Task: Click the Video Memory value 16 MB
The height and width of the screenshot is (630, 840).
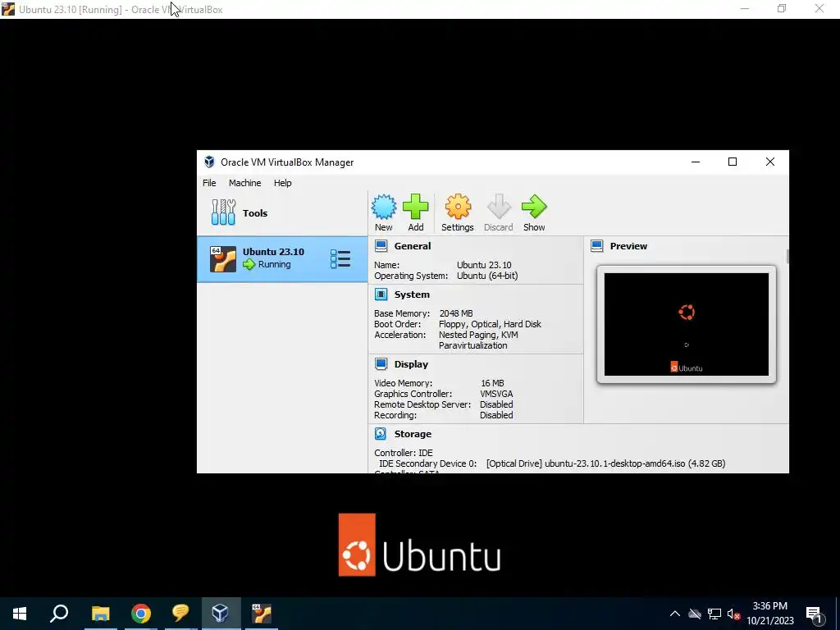Action: point(492,383)
